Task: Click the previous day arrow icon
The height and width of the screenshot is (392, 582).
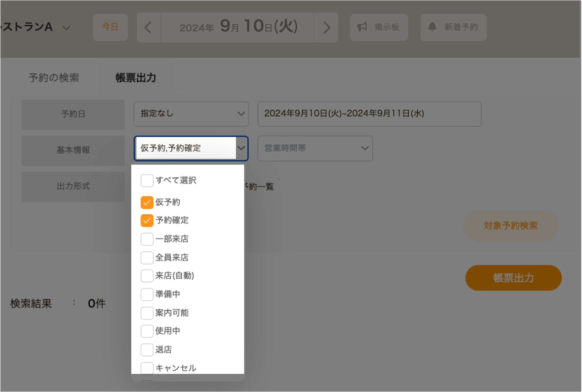Action: tap(148, 27)
